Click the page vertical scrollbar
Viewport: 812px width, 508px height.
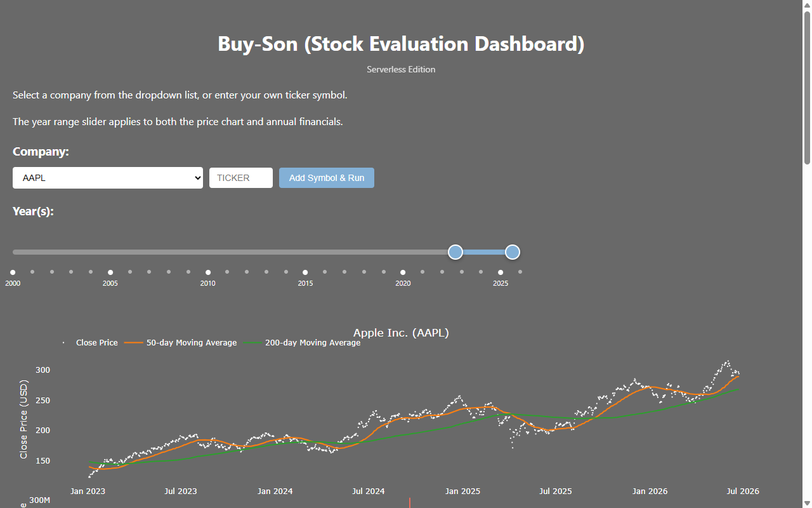(807, 89)
